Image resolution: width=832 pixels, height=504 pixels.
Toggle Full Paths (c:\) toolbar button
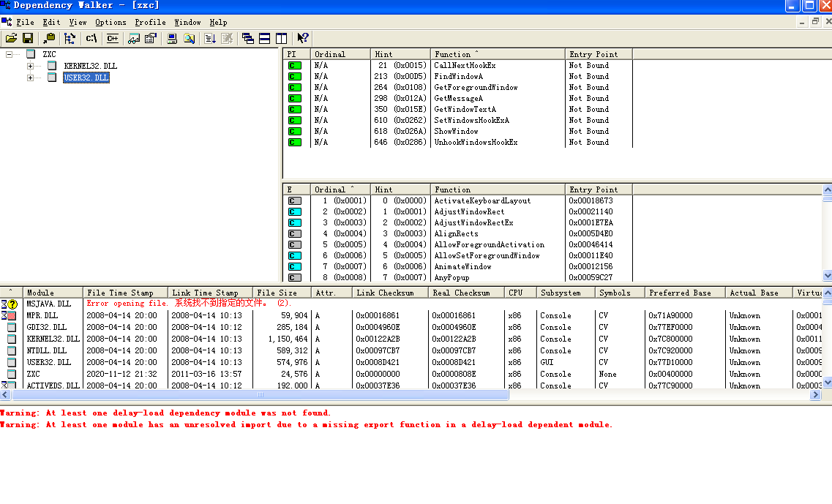(x=91, y=38)
